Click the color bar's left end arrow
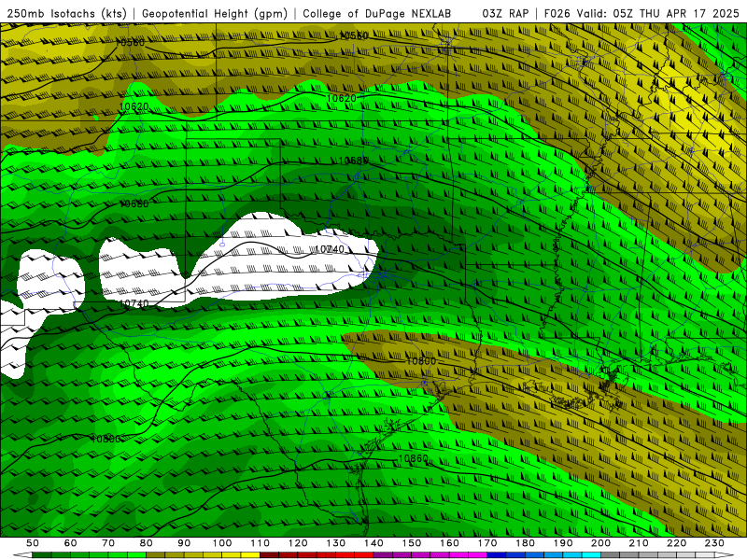Viewport: 747px width, 560px height. click(22, 555)
